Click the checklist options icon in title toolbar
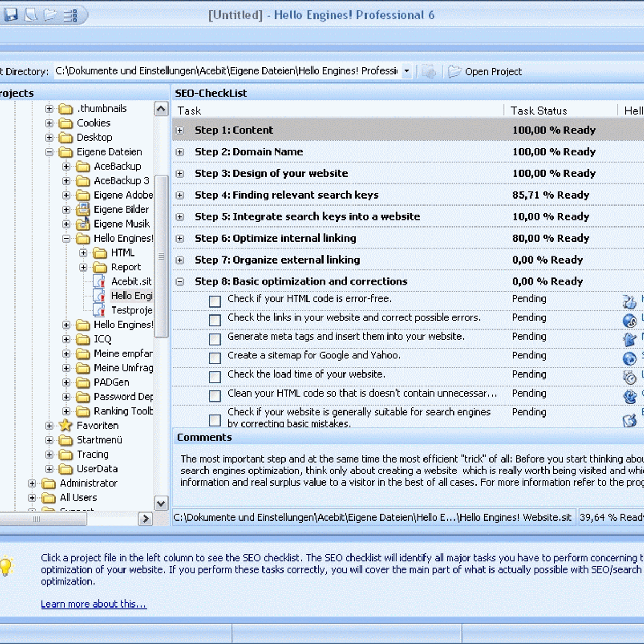The width and height of the screenshot is (644, 644). (71, 15)
